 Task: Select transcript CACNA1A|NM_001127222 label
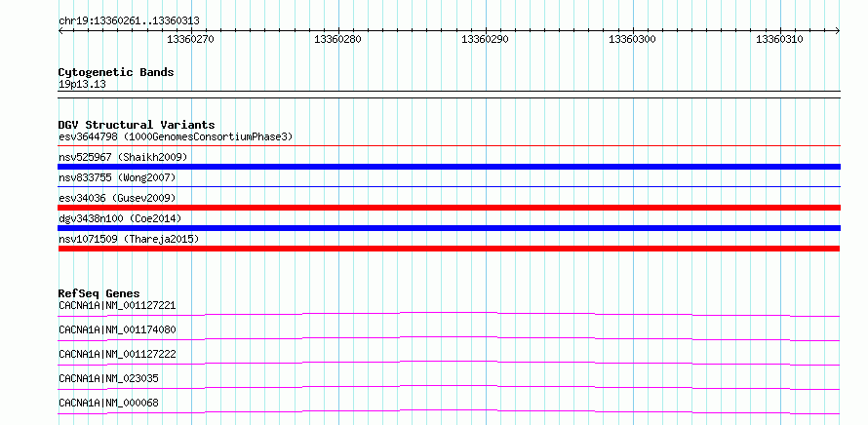pos(117,354)
